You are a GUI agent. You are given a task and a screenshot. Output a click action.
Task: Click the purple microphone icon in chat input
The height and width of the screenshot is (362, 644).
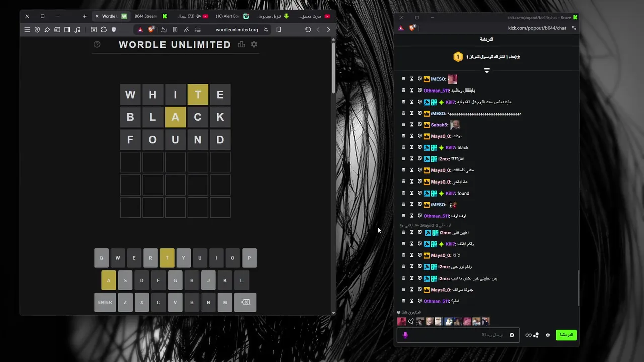tap(405, 335)
